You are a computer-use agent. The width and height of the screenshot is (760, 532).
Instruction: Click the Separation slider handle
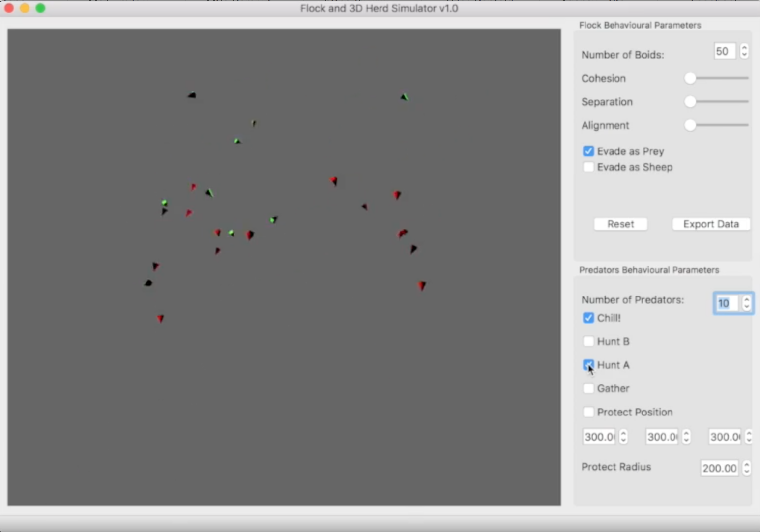[x=690, y=102]
